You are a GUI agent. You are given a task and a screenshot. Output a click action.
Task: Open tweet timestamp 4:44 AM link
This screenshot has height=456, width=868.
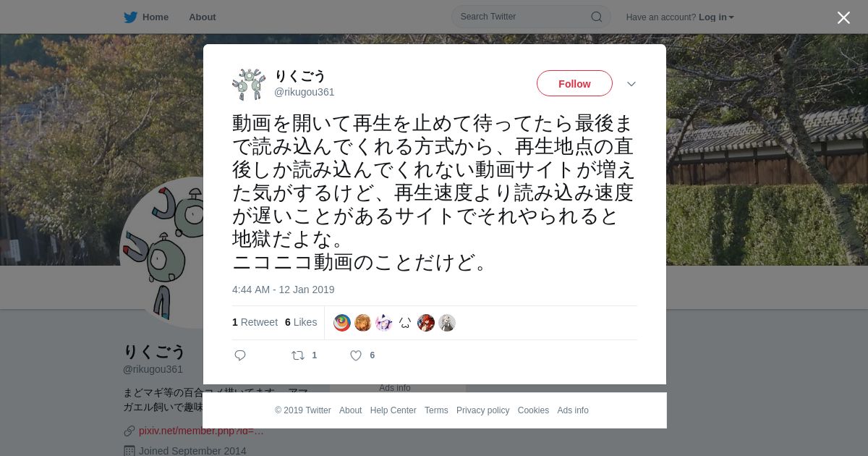(x=283, y=290)
